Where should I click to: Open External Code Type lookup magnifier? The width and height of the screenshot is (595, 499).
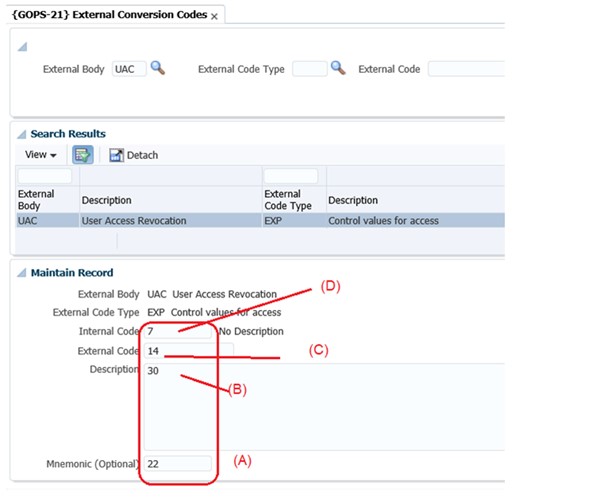tap(338, 68)
